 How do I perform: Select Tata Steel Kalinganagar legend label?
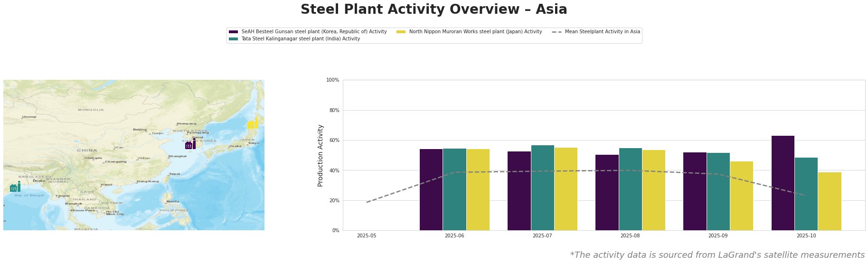coord(301,39)
